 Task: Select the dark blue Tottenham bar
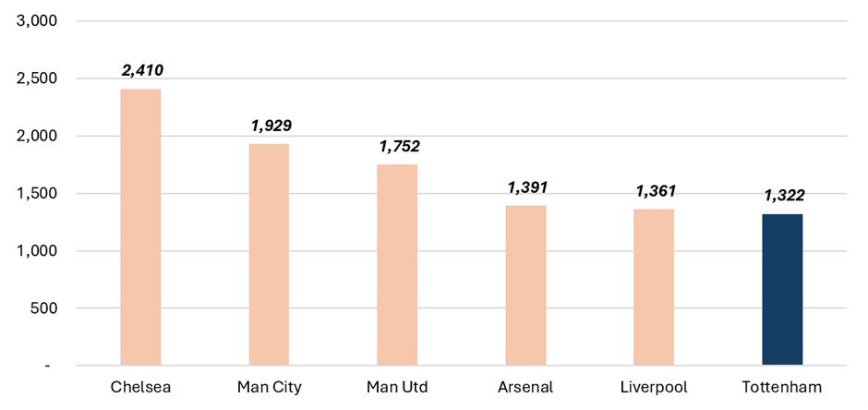782,289
